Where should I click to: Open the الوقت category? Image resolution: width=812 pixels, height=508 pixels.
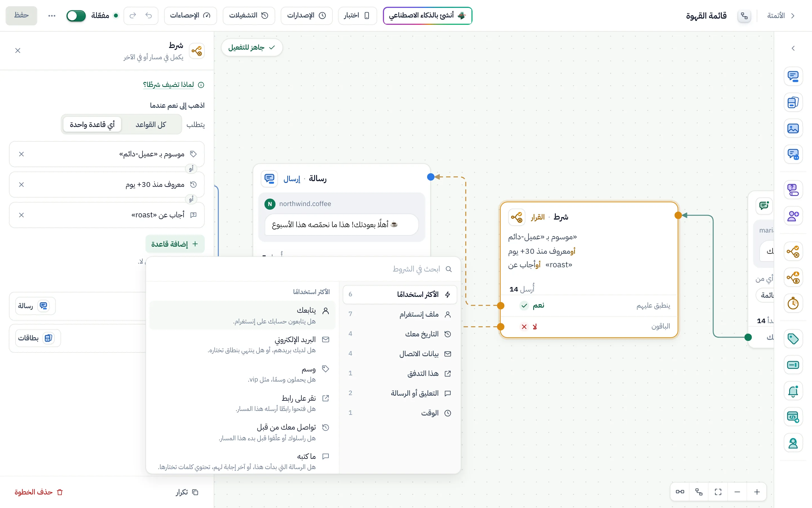coord(400,413)
